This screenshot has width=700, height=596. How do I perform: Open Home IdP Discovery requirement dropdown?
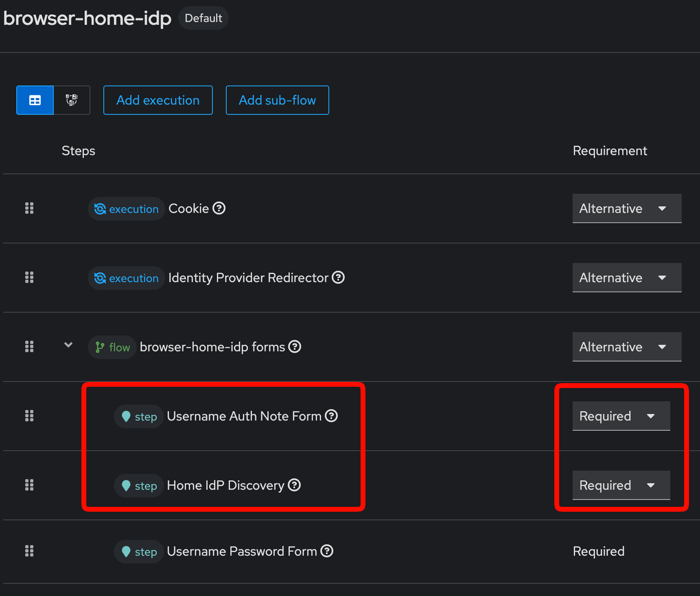621,485
